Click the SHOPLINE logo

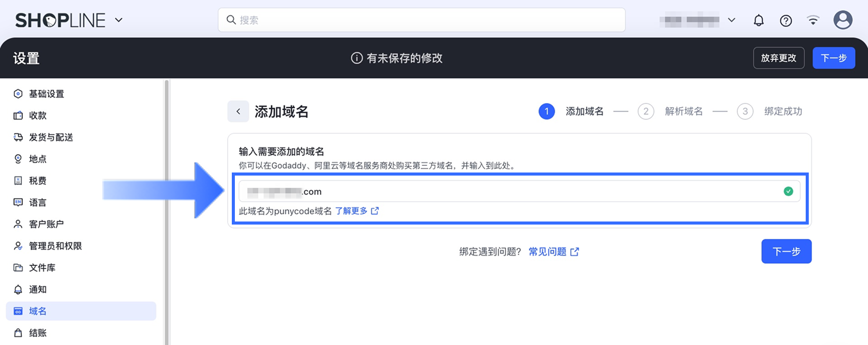coord(60,20)
